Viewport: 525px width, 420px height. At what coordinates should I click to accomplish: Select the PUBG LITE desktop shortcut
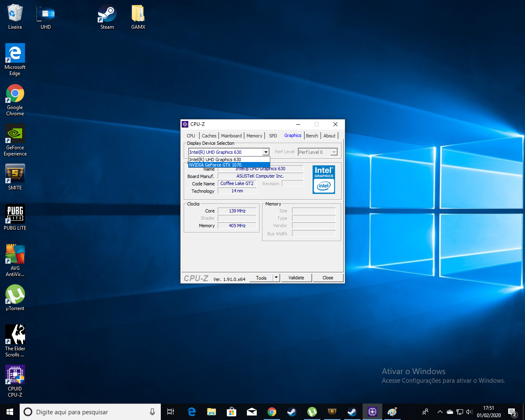pos(15,217)
